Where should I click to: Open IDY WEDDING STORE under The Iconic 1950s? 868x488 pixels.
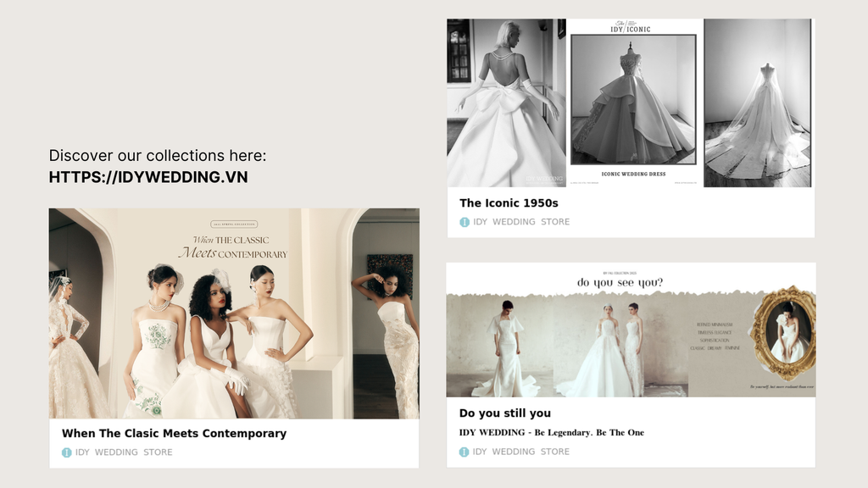pos(521,221)
